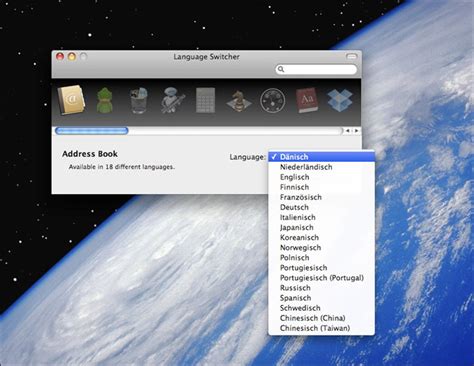Viewport: 474px width, 366px height.
Task: Click the Language Switcher window title
Action: click(x=206, y=57)
